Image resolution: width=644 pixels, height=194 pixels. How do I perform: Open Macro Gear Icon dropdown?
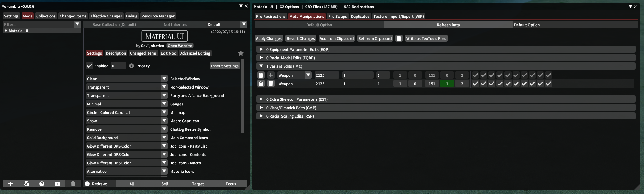(127, 121)
